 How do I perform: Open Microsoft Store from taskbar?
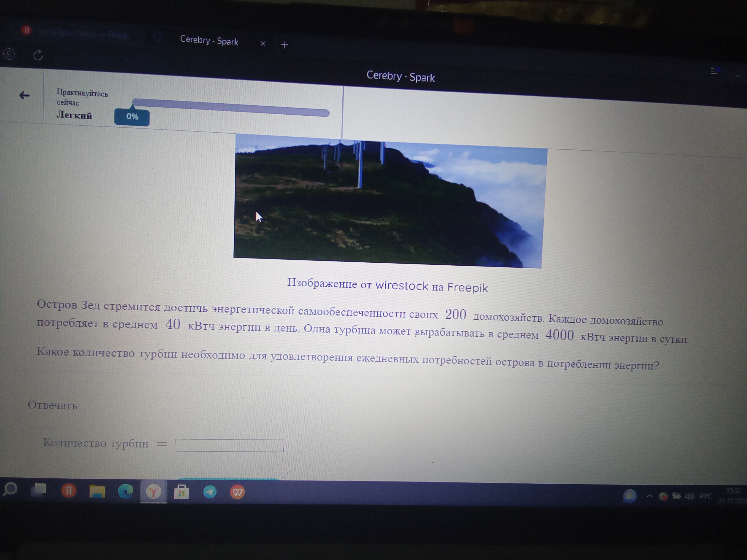point(181,492)
